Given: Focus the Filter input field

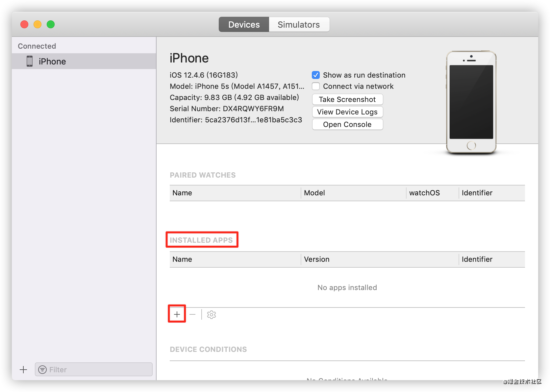Looking at the screenshot, I should pos(94,370).
